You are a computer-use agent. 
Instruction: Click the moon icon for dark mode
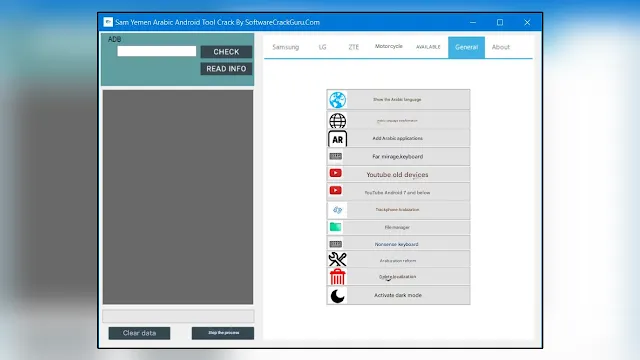tap(338, 296)
